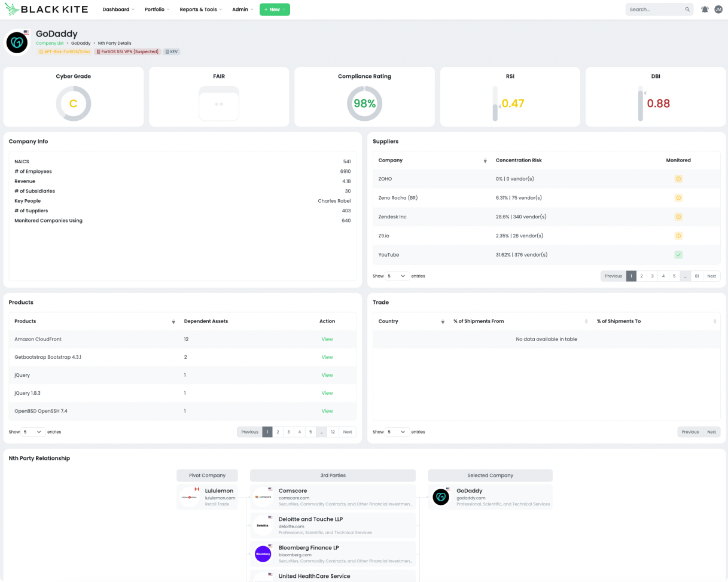View Amazon CloudFront dependent assets
The image size is (728, 582).
327,339
